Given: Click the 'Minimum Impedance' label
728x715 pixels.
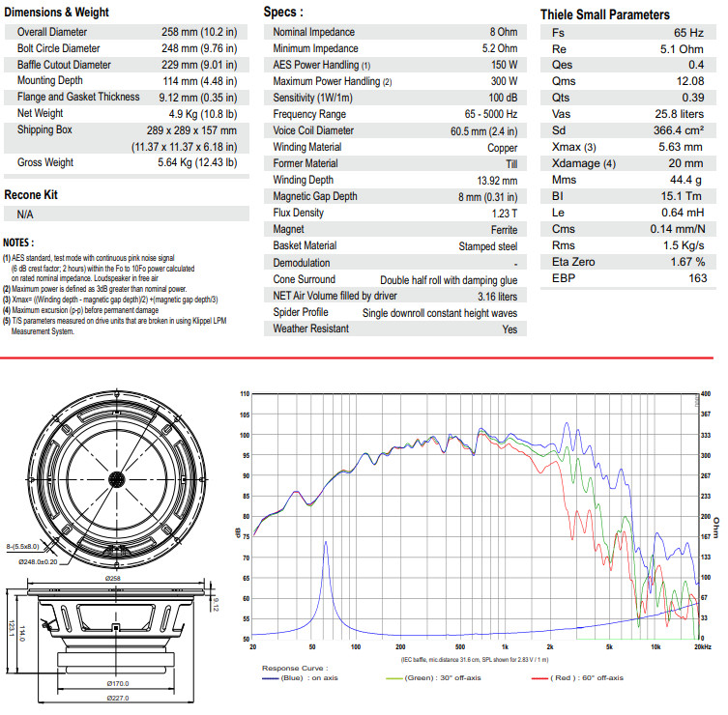Looking at the screenshot, I should point(315,48).
